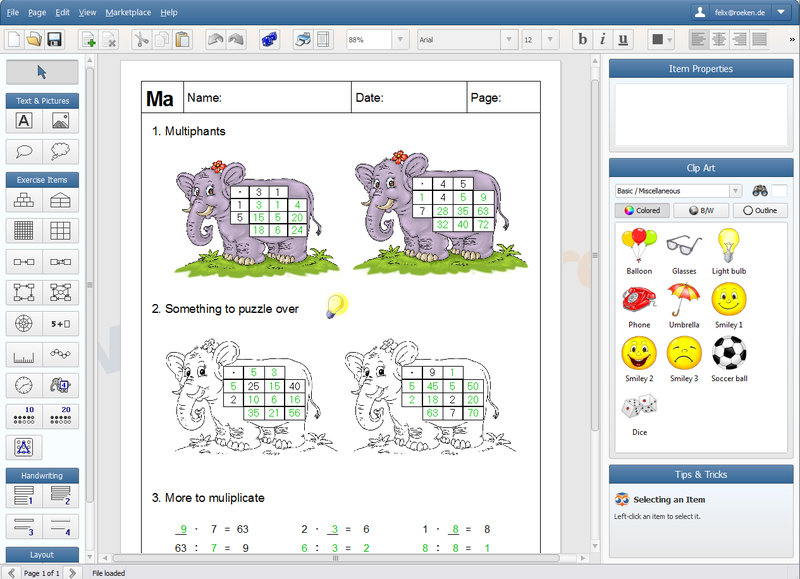Open the Arial font family dropdown
Image resolution: width=800 pixels, height=579 pixels.
click(508, 39)
